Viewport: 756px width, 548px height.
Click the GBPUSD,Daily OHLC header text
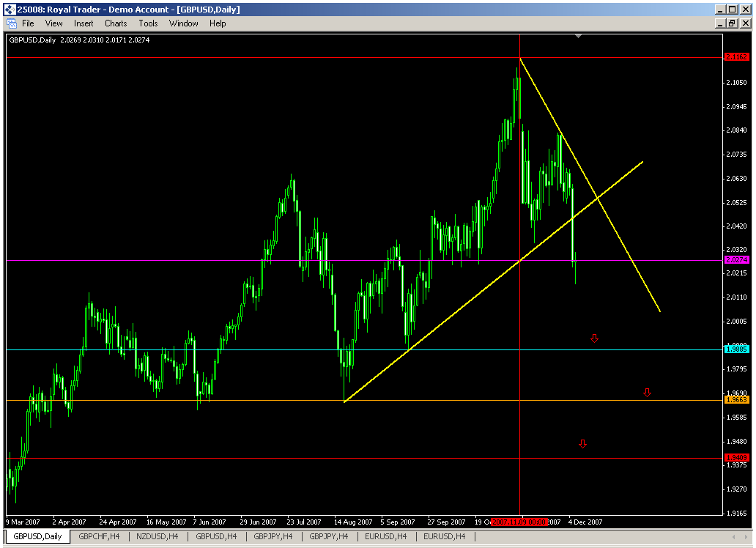[x=80, y=40]
